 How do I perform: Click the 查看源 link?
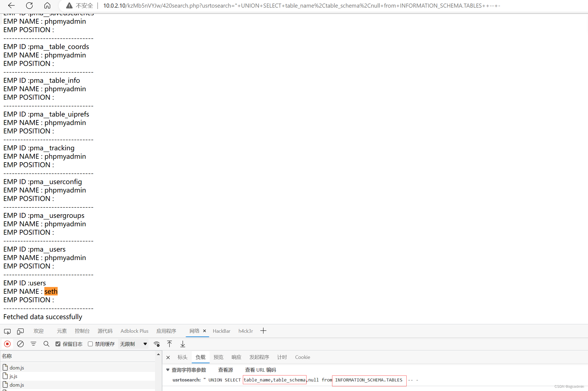(x=225, y=370)
